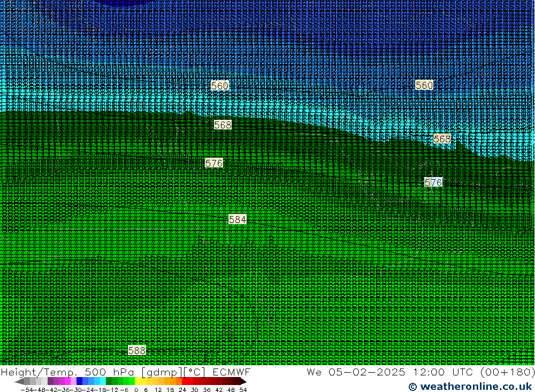This screenshot has width=535, height=392.
Task: Click the date 'We 05-02-2025'
Action: coord(356,372)
